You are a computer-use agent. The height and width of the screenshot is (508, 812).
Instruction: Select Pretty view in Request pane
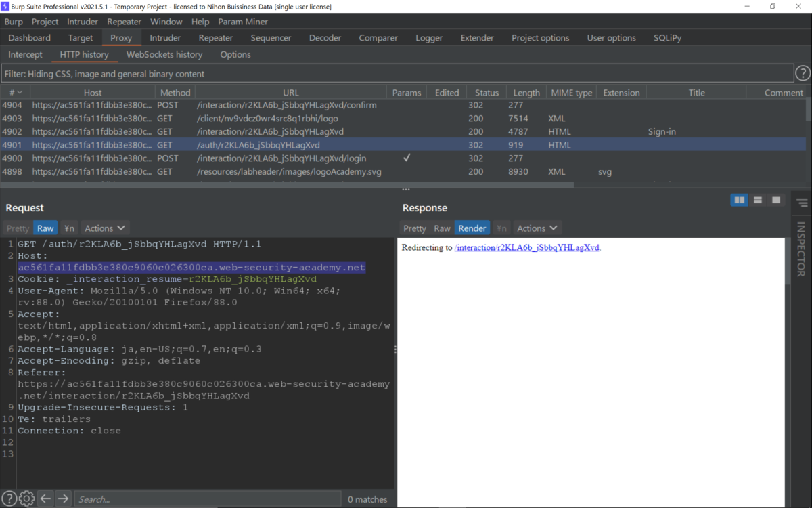tap(18, 228)
